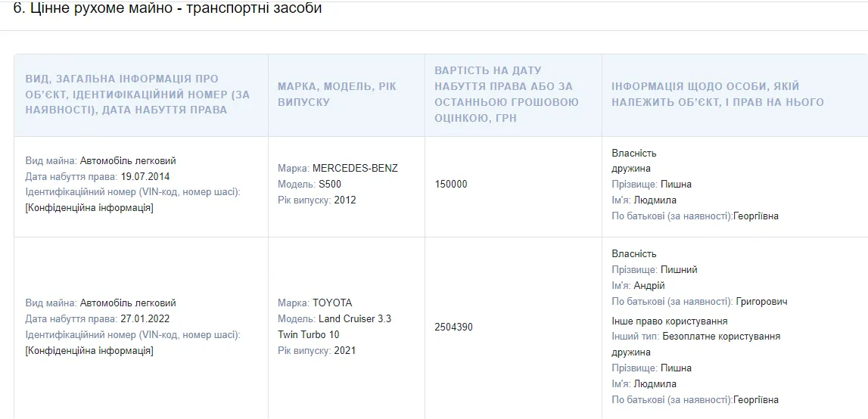Screen dimensions: 868x419
Task: Click the S500 model value
Action: (330, 185)
